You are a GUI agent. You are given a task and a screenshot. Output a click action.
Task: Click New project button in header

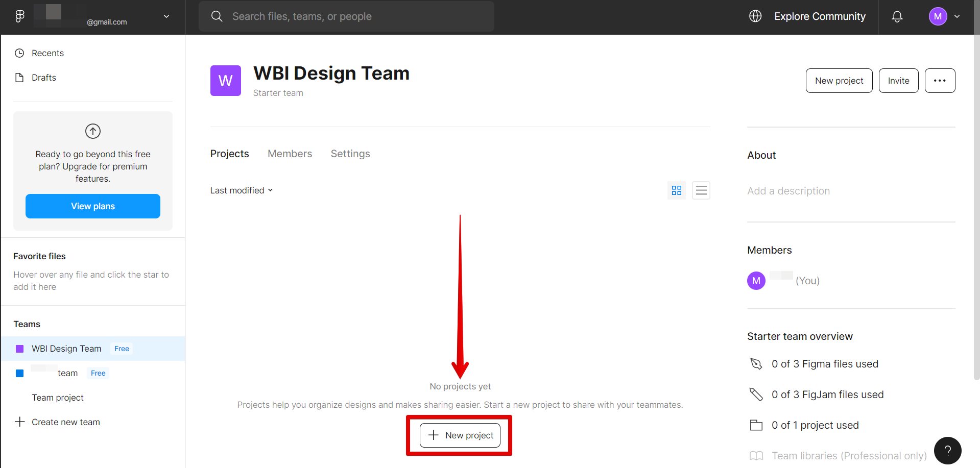839,81
